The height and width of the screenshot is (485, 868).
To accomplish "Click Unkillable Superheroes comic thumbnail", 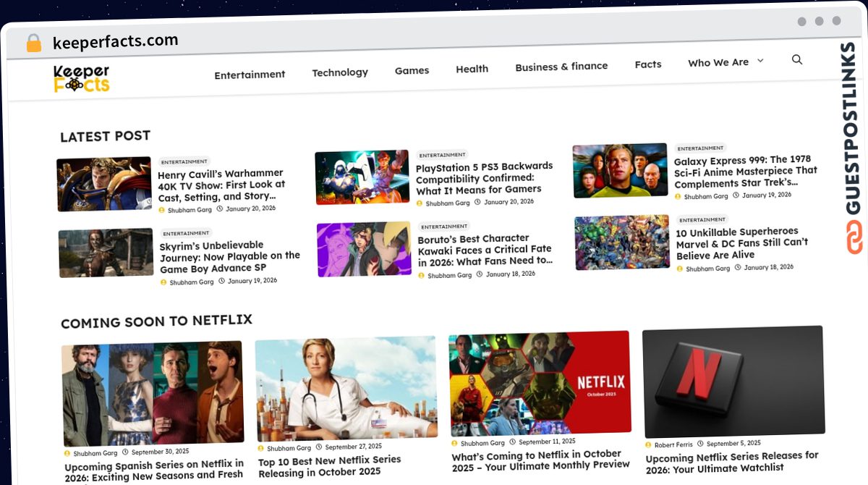I will tap(622, 242).
